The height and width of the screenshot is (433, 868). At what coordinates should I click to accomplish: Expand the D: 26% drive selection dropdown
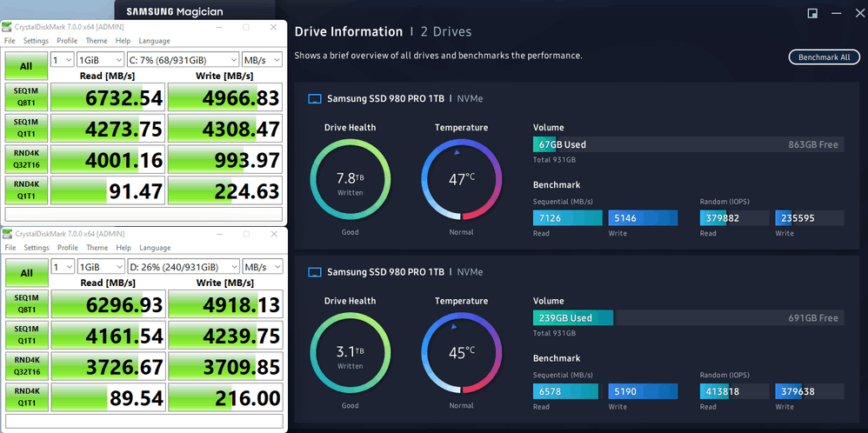click(184, 266)
